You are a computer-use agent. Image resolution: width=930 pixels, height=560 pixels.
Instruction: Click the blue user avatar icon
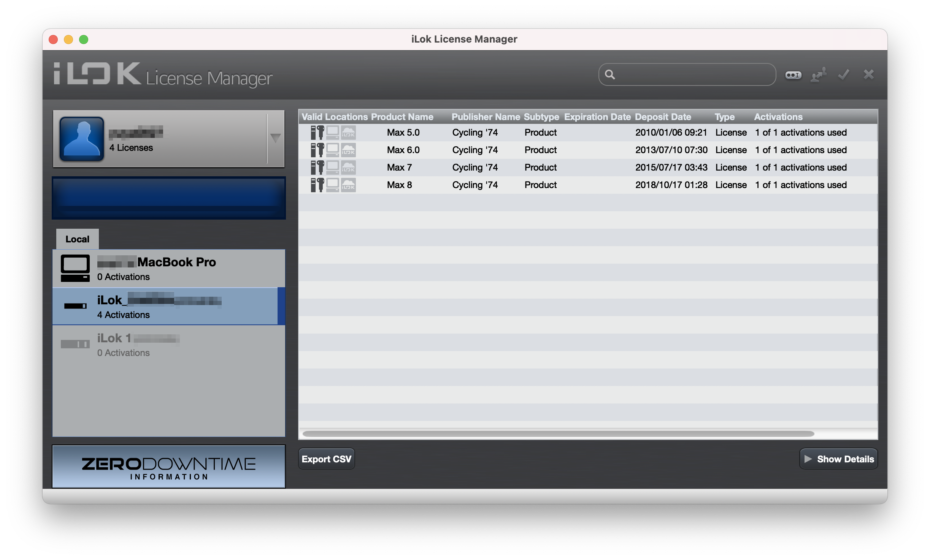(82, 138)
